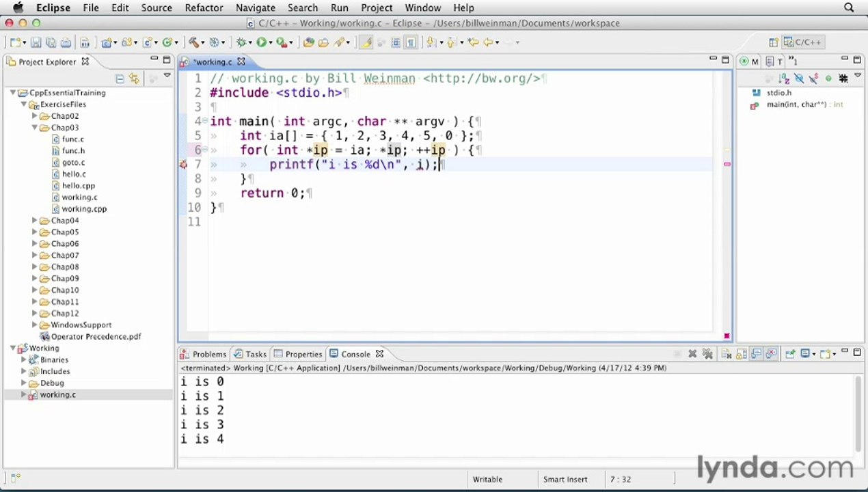Open the Project menu
The height and width of the screenshot is (492, 868).
[377, 8]
